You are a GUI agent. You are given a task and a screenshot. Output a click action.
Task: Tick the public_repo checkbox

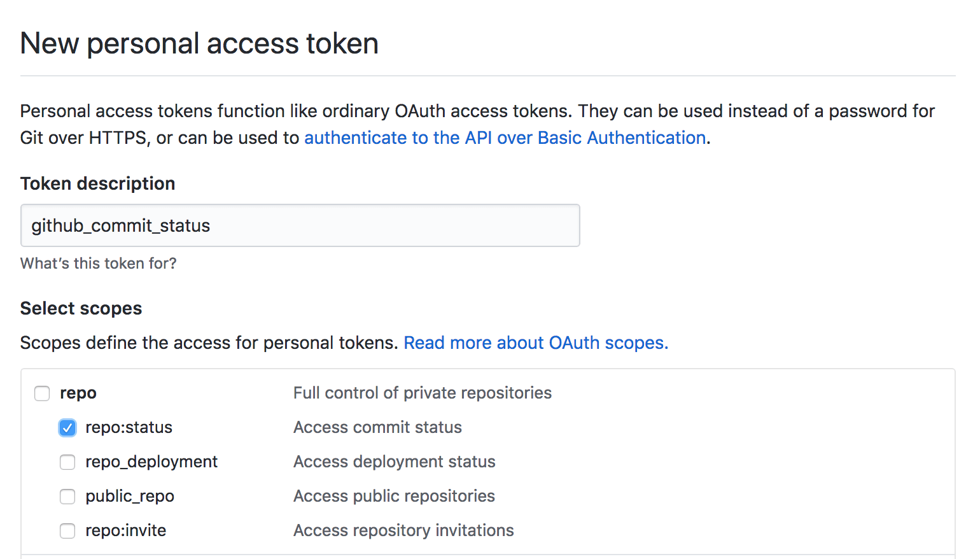[x=67, y=497]
